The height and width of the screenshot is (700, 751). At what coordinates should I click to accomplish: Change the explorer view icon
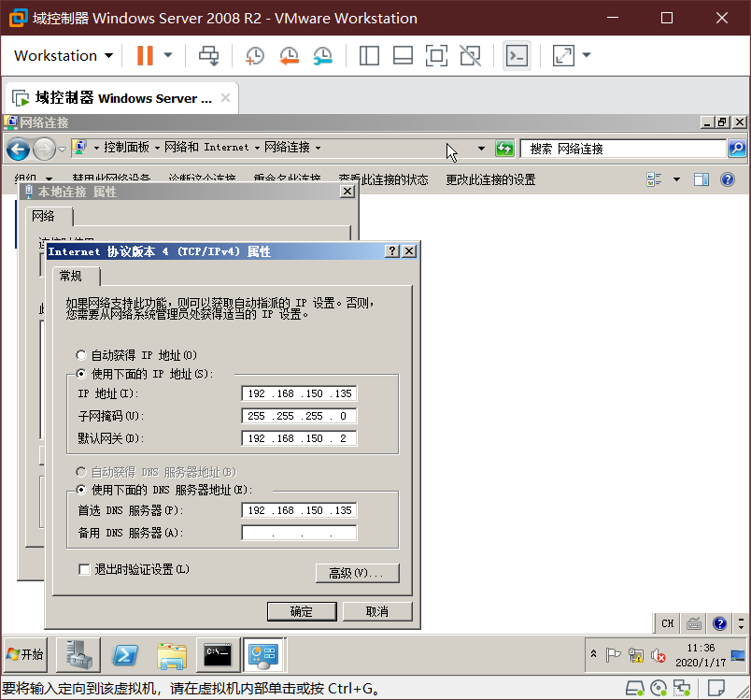pos(654,179)
